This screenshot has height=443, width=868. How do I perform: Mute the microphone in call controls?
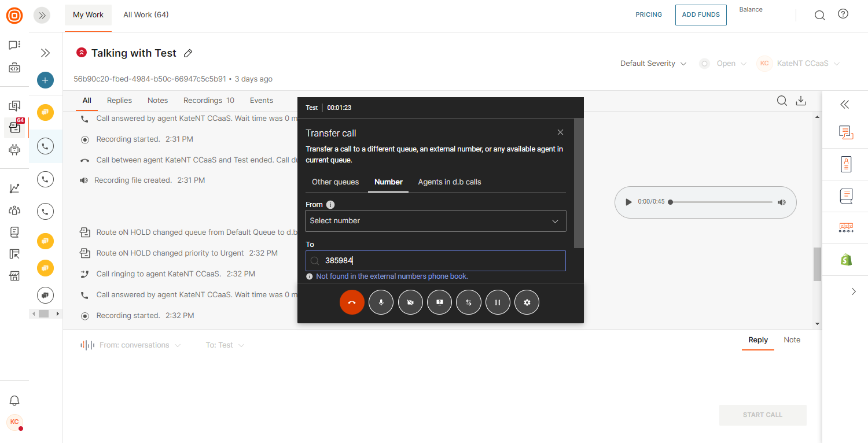point(381,302)
